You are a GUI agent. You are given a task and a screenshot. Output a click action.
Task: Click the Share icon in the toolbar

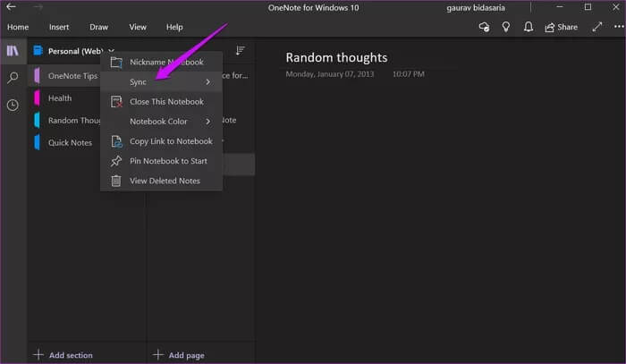(550, 27)
